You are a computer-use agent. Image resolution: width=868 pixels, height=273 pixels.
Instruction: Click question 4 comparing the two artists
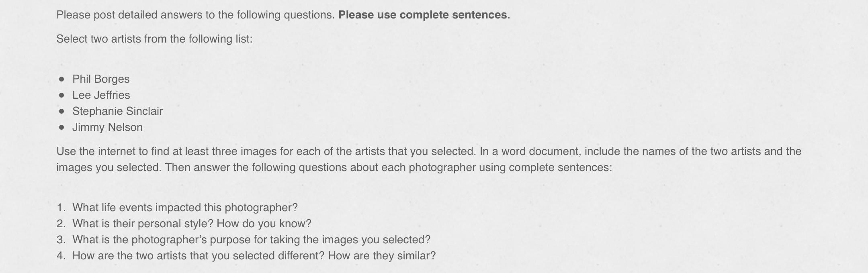pos(254,256)
